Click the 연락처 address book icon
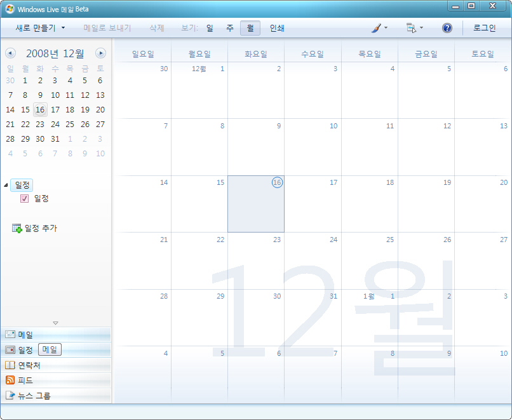This screenshot has height=420, width=512. [10, 365]
